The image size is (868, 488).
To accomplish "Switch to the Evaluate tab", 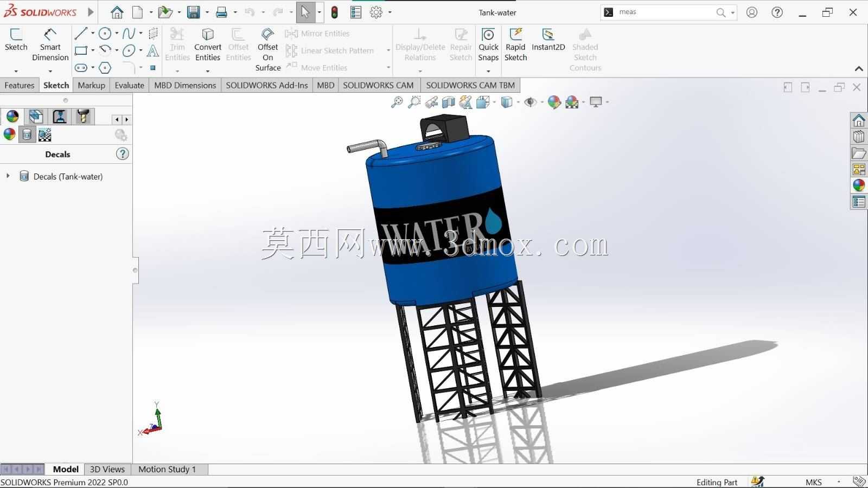I will click(x=130, y=85).
